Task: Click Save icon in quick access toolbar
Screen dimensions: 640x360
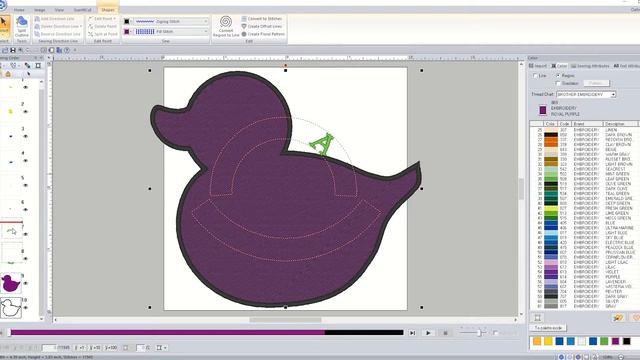Action: (x=13, y=50)
